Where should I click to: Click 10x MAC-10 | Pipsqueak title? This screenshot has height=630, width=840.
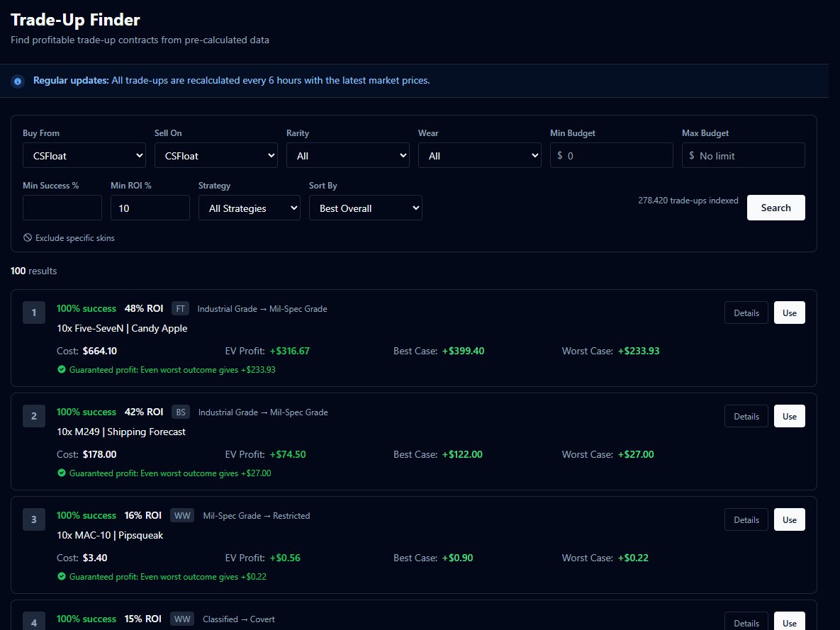tap(110, 535)
